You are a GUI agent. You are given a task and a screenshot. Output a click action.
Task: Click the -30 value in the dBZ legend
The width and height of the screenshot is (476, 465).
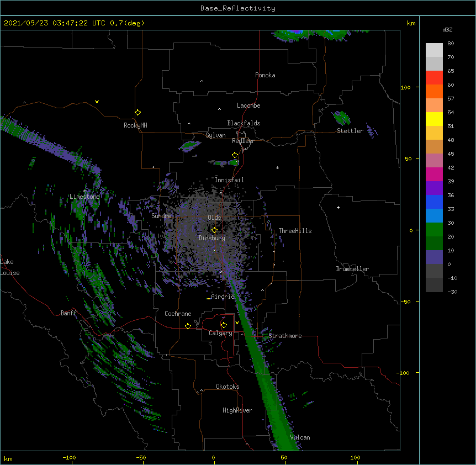(452, 292)
